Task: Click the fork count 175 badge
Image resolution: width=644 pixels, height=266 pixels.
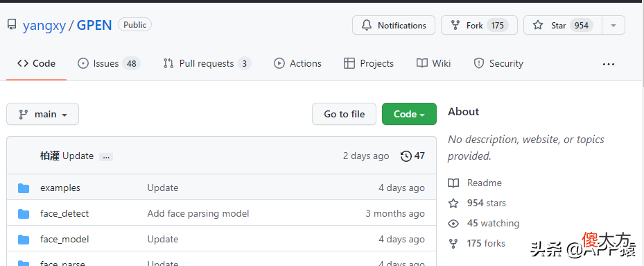Action: (497, 26)
